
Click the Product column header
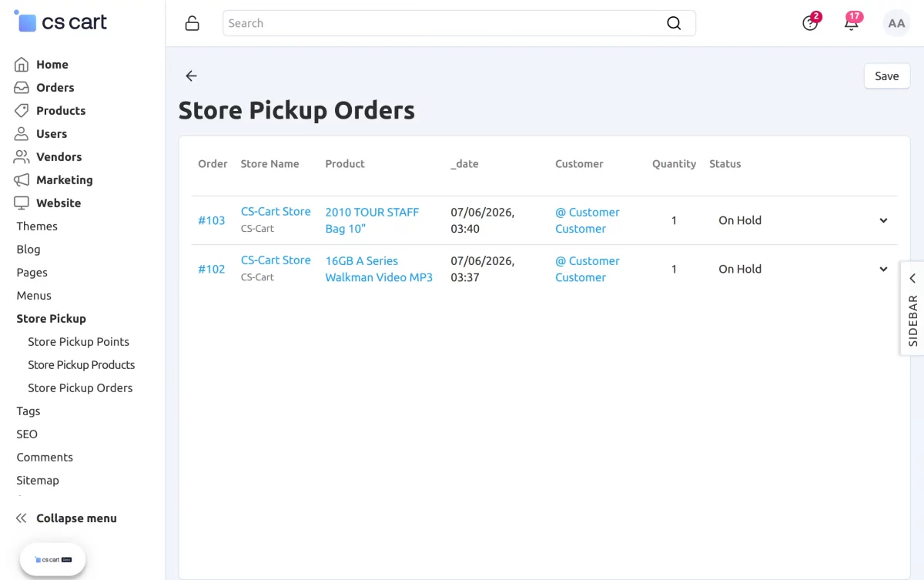345,164
